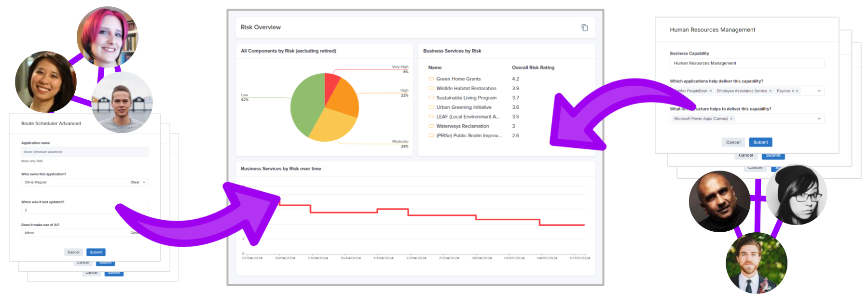Click the icon beside Waterways Reclamation
This screenshot has width=868, height=305.
point(431,126)
